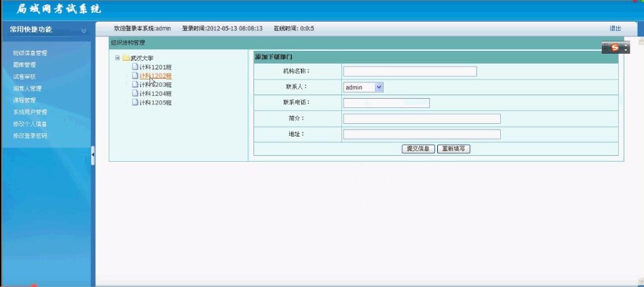Open 课程管理 in the sidebar
The image size is (644, 287).
[x=24, y=100]
